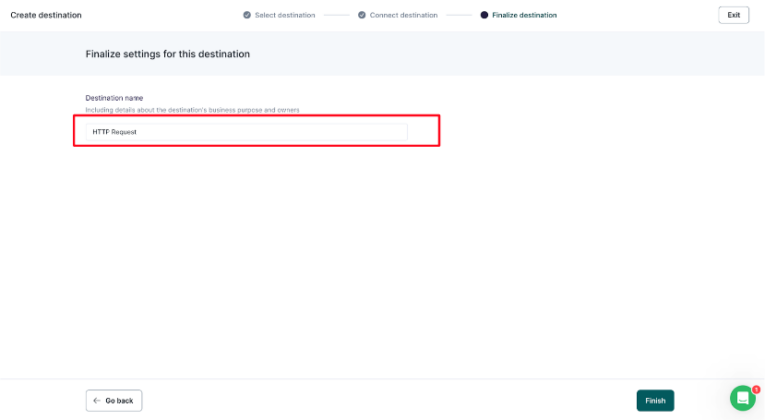Click the Destination name field label
Viewport: 765px width, 420px height.
tap(114, 98)
